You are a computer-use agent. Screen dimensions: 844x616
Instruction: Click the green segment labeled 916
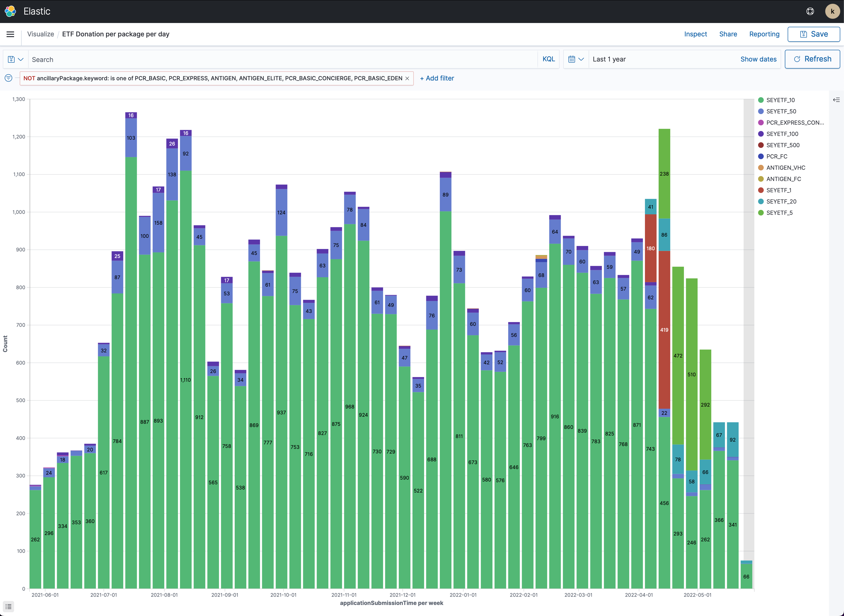(555, 416)
